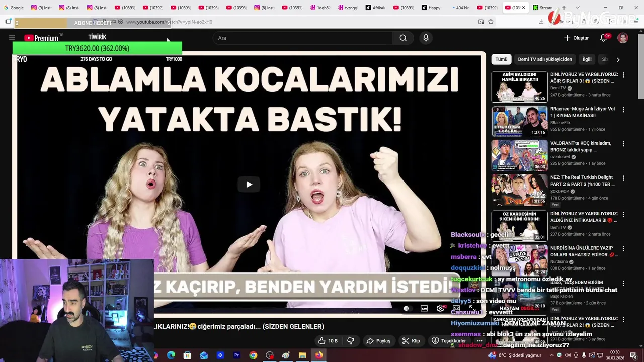644x362 pixels.
Task: Open options for VALORANT'ta KOÇ video
Action: pyautogui.click(x=623, y=144)
